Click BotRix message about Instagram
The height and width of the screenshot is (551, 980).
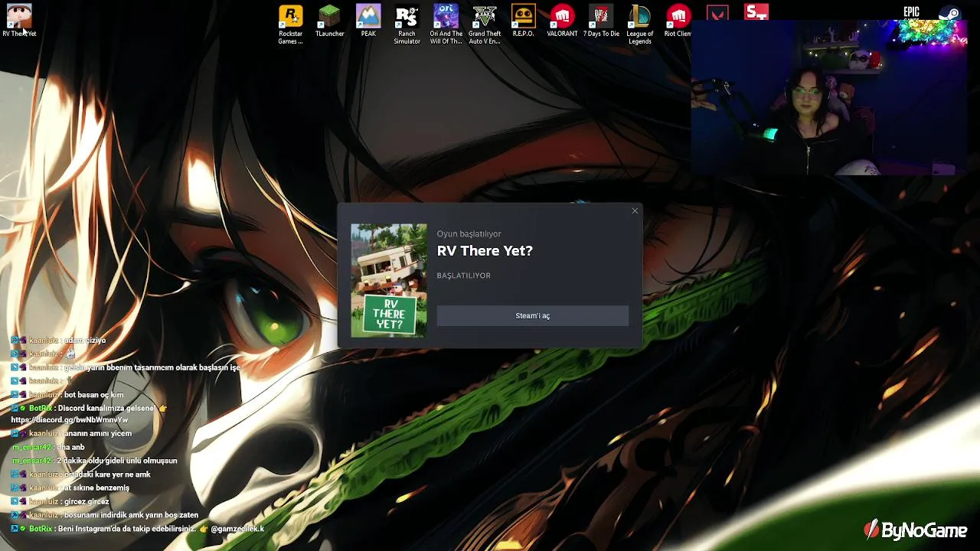pyautogui.click(x=138, y=529)
